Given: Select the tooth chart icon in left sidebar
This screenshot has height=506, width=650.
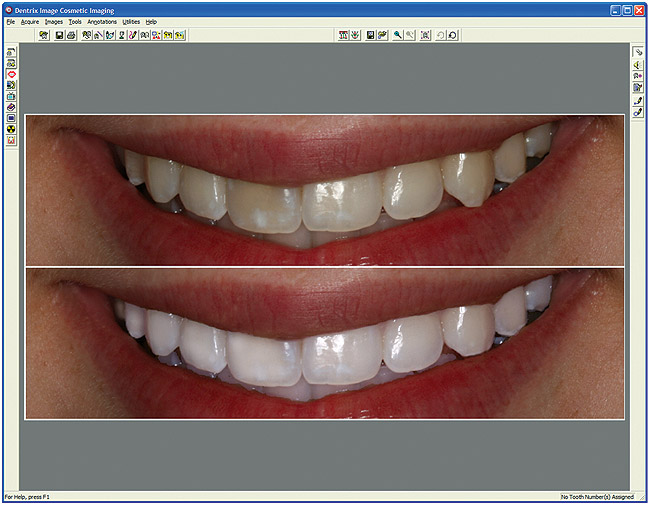Looking at the screenshot, I should point(11,140).
